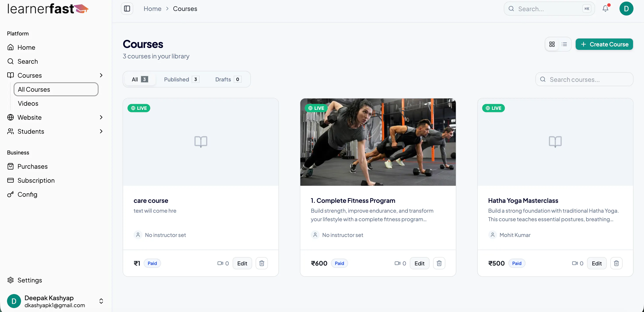Image resolution: width=644 pixels, height=312 pixels.
Task: Select All Courses submenu item
Action: (x=56, y=89)
